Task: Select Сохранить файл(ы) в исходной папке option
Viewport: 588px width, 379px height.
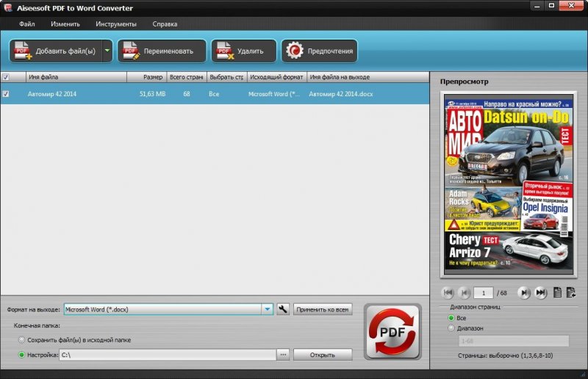Action: (21, 340)
